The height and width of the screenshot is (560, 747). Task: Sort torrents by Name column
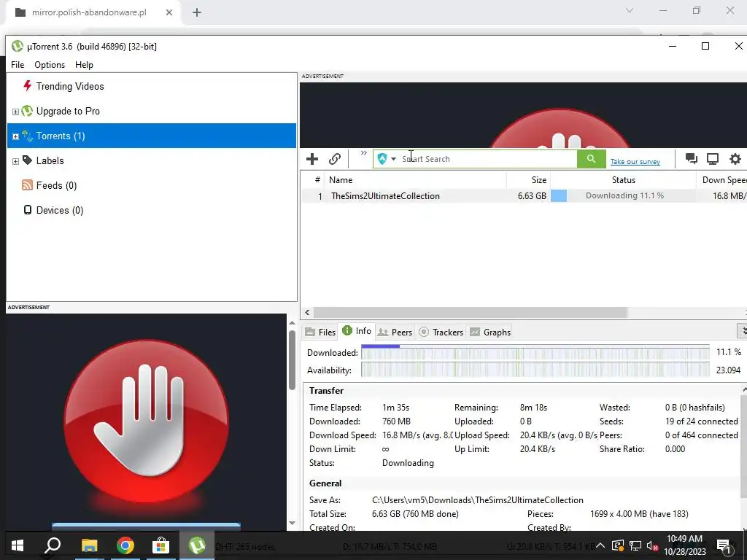[415, 180]
